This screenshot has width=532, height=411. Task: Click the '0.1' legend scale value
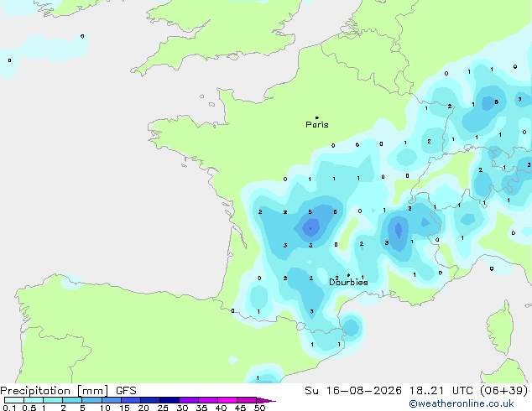9,408
